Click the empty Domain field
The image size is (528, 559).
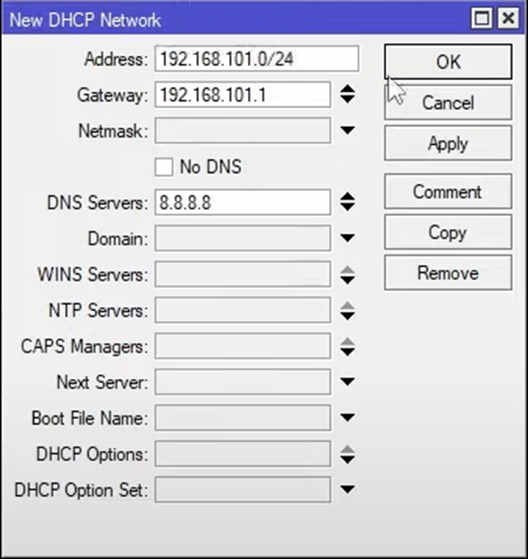tap(243, 238)
